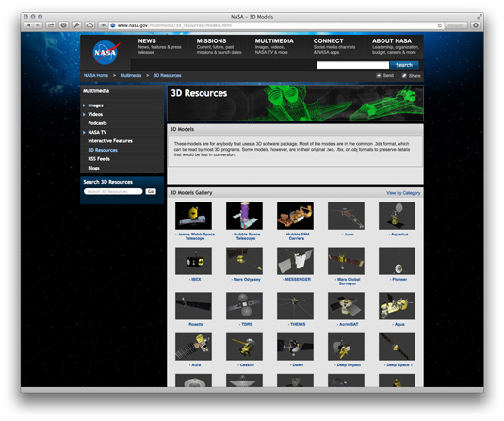Open Mars Global Surveyor thumbnail
This screenshot has height=421, width=504.
click(x=346, y=261)
